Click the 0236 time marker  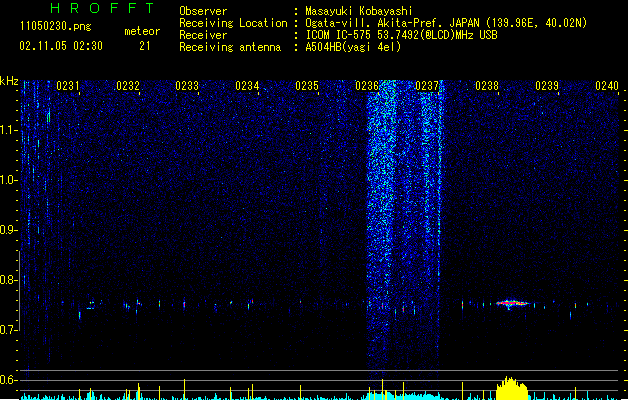coord(367,86)
